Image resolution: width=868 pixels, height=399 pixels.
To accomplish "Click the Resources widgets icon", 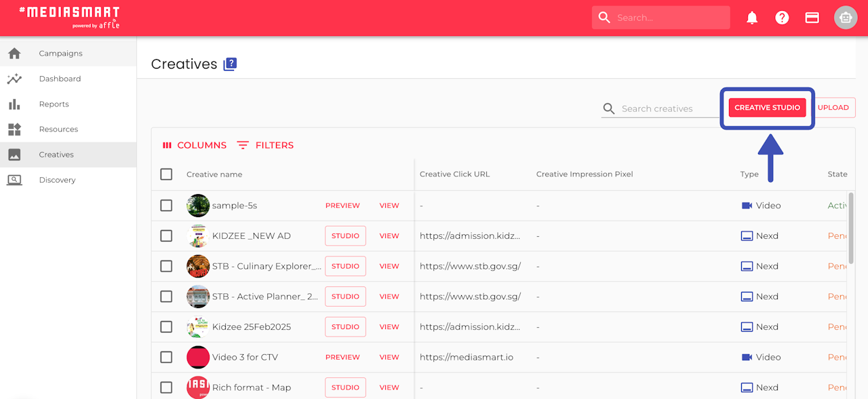I will (x=14, y=129).
